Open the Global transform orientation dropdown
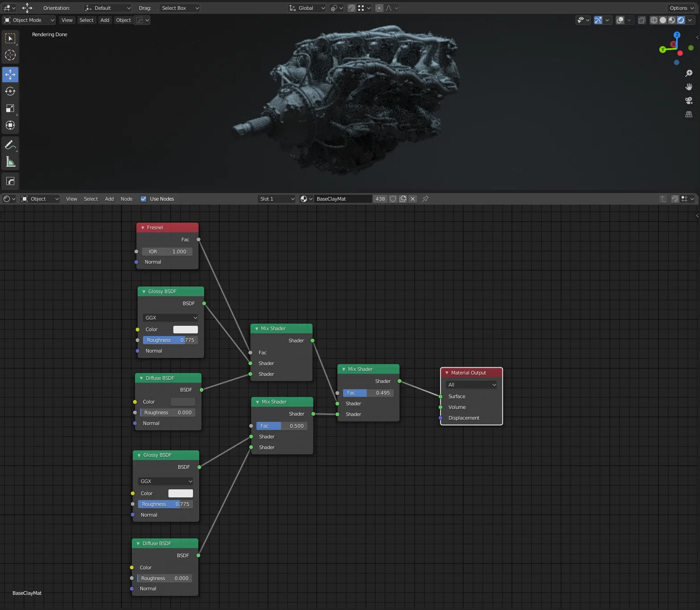The image size is (700, 610). pos(307,8)
